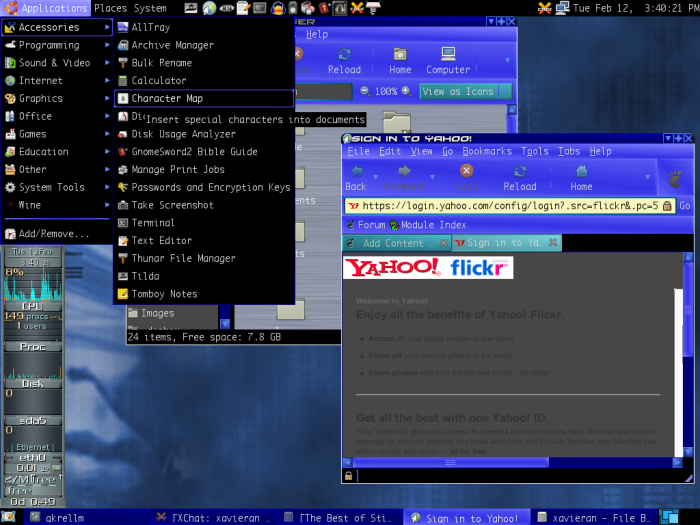700x525 pixels.
Task: Click the Go button beside address bar
Action: tap(685, 206)
